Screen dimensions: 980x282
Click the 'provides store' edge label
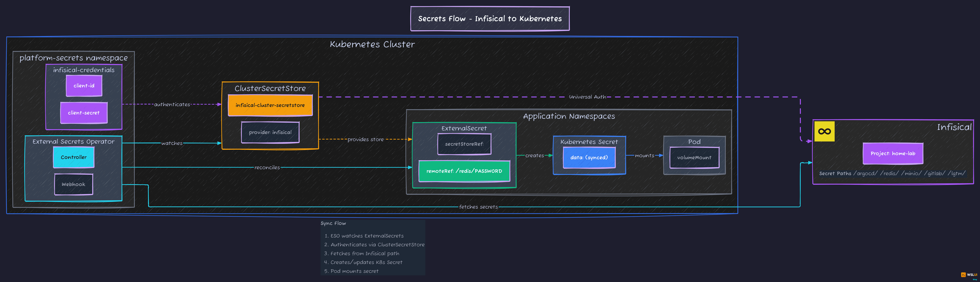pyautogui.click(x=366, y=139)
